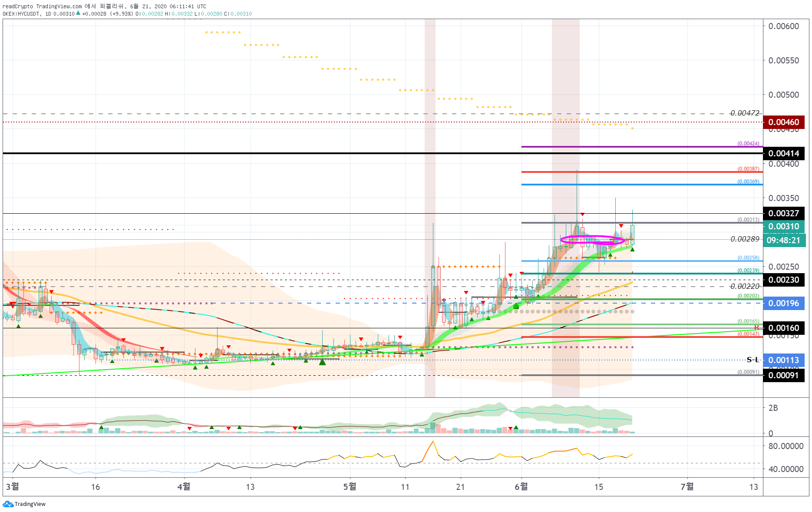This screenshot has width=812, height=512.
Task: Click the italic 0.00289 level label
Action: click(x=745, y=239)
